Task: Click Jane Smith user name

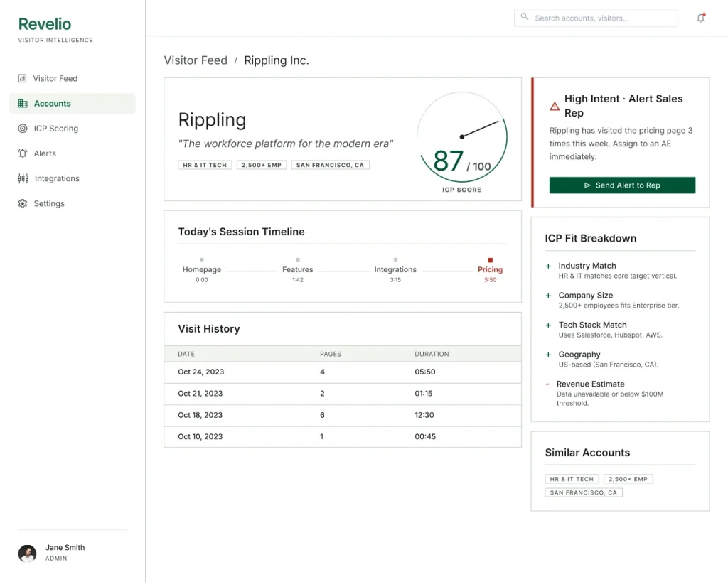Action: click(x=65, y=548)
